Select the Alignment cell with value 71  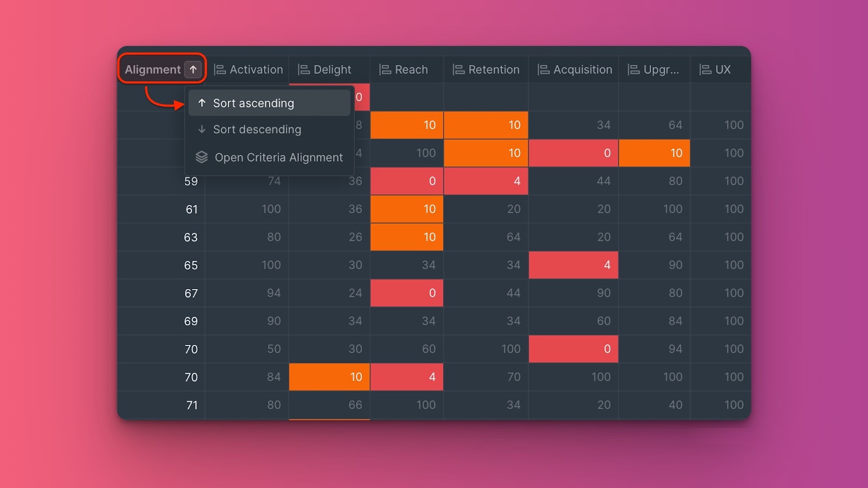point(192,405)
